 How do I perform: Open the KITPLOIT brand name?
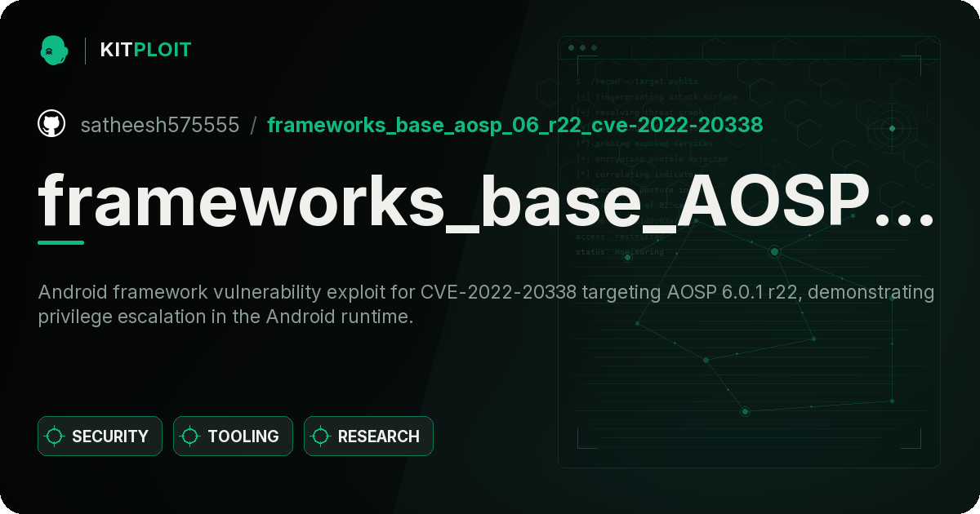(145, 50)
